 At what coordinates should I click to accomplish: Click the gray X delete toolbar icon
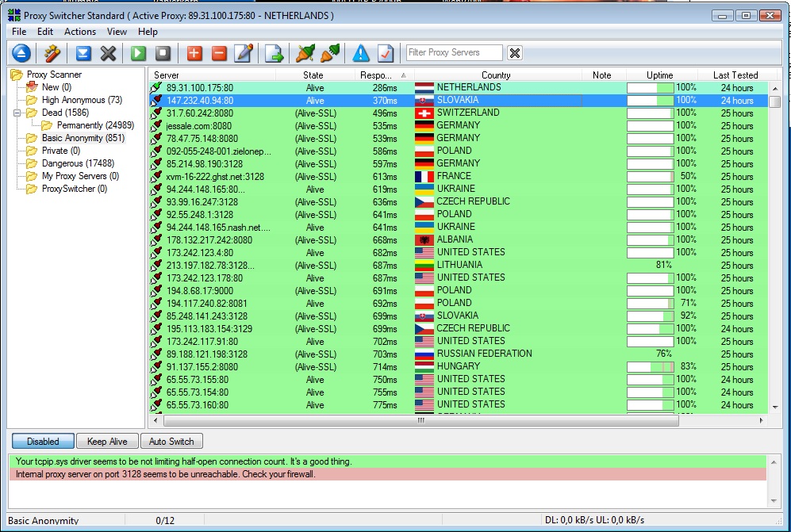pyautogui.click(x=108, y=53)
